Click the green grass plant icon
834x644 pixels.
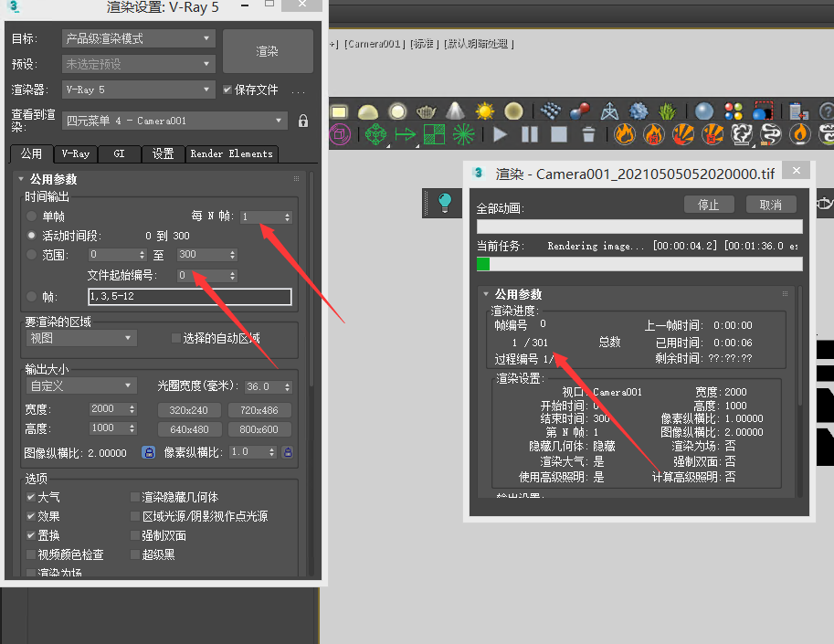tap(669, 111)
